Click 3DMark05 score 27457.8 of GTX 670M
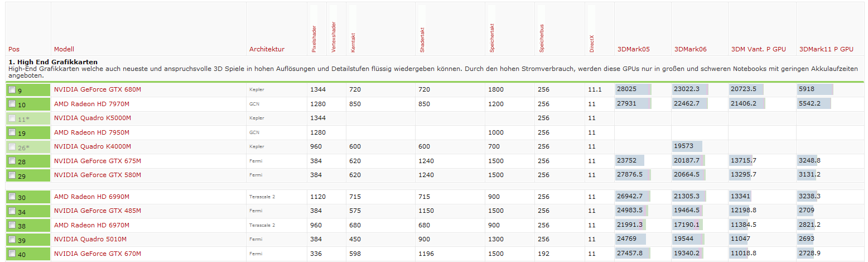The height and width of the screenshot is (262, 868). [632, 254]
